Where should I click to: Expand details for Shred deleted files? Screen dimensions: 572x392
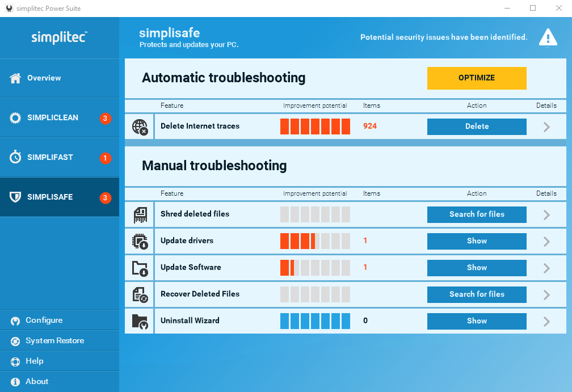(546, 215)
